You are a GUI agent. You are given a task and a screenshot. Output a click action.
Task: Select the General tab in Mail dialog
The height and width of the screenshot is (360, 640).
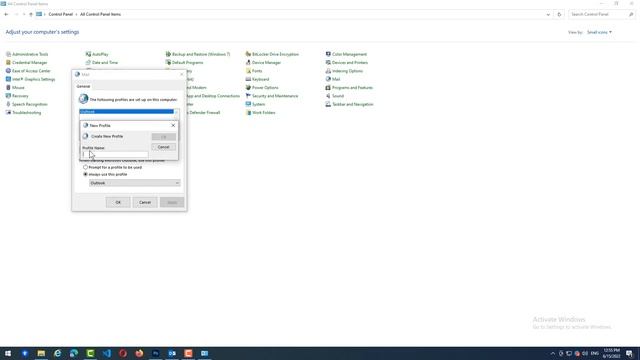pos(83,87)
